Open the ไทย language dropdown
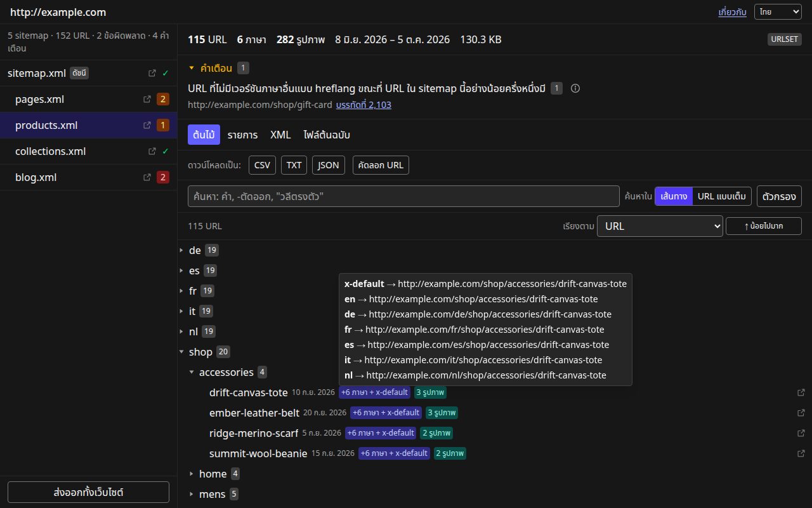This screenshot has width=812, height=508. coord(778,12)
